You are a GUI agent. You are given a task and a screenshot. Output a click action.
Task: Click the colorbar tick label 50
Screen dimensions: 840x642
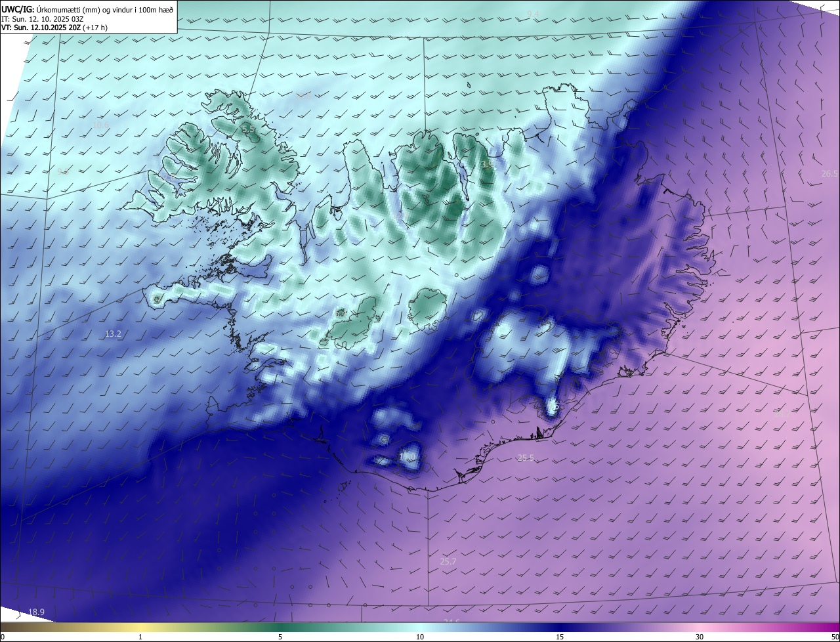tap(835, 637)
